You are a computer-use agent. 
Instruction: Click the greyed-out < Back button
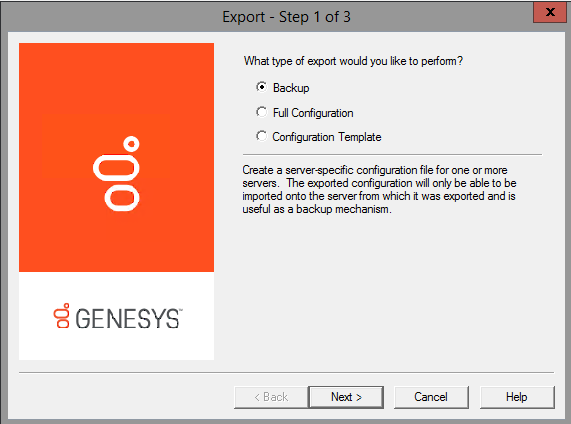click(271, 397)
